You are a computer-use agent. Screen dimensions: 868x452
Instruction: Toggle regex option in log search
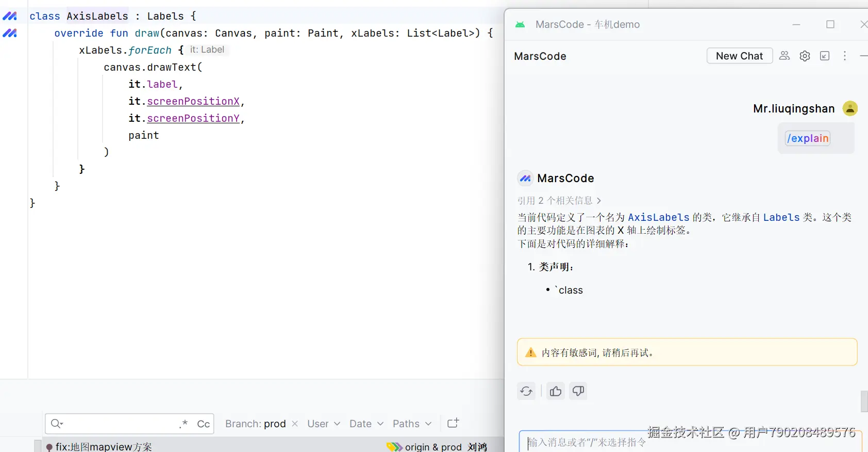(x=183, y=424)
